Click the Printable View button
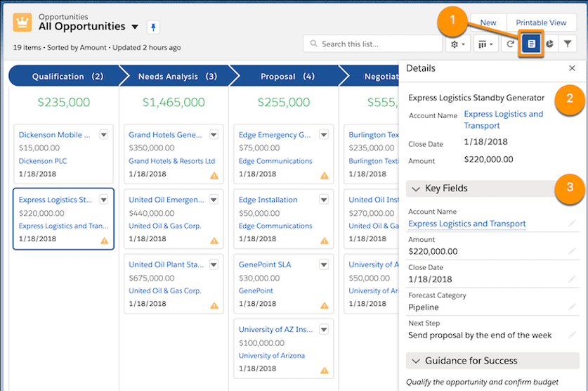The image size is (588, 391). [541, 23]
